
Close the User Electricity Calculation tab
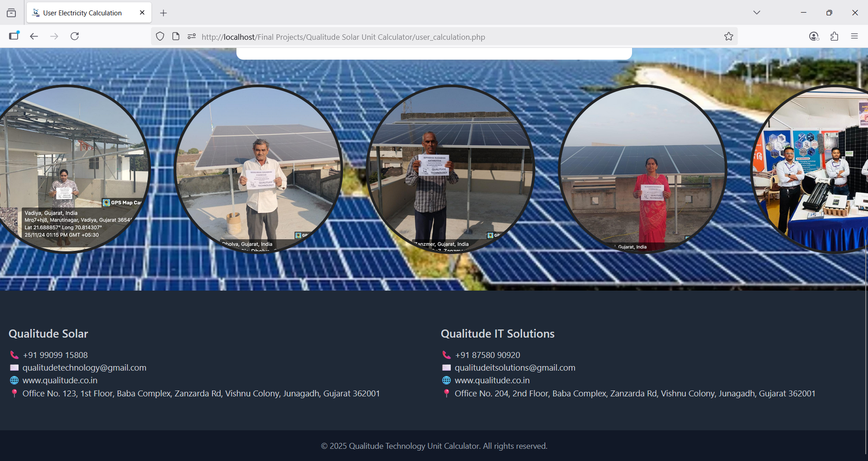[x=142, y=13]
